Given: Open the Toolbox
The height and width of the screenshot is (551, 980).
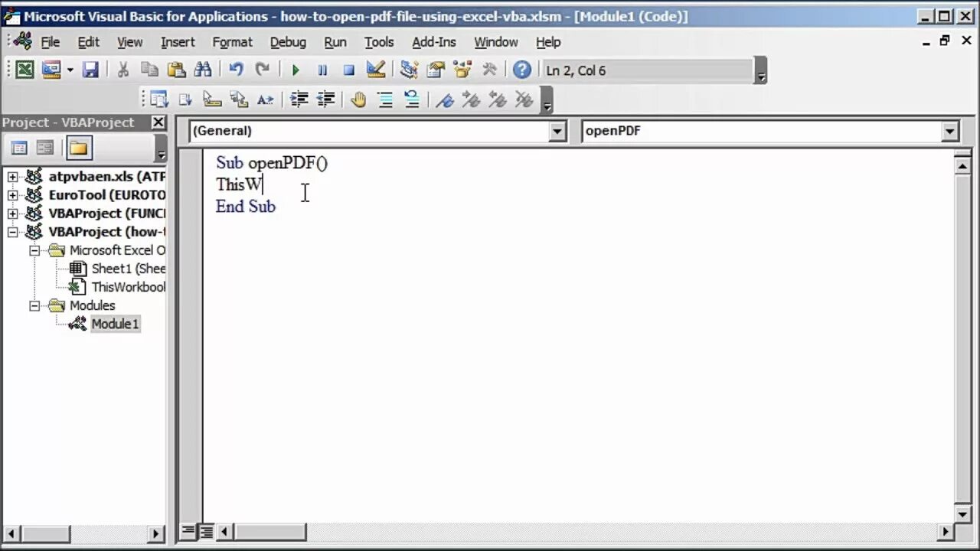Looking at the screenshot, I should coord(489,70).
